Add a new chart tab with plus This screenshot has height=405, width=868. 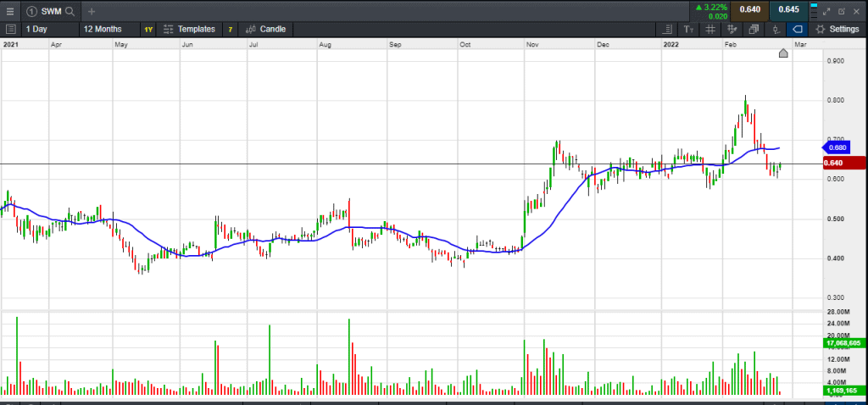pos(92,11)
